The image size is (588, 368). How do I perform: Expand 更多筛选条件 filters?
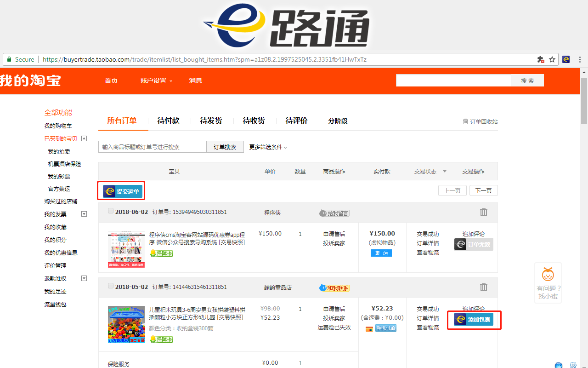(x=268, y=147)
